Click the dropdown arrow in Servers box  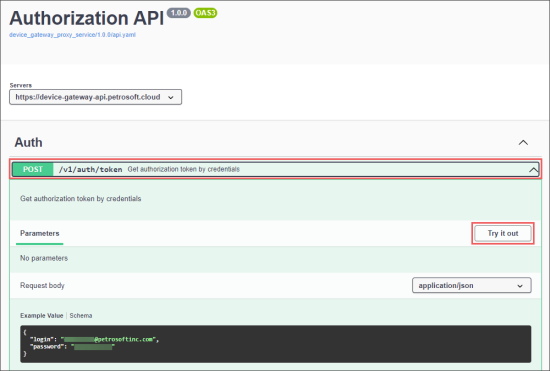tap(170, 97)
